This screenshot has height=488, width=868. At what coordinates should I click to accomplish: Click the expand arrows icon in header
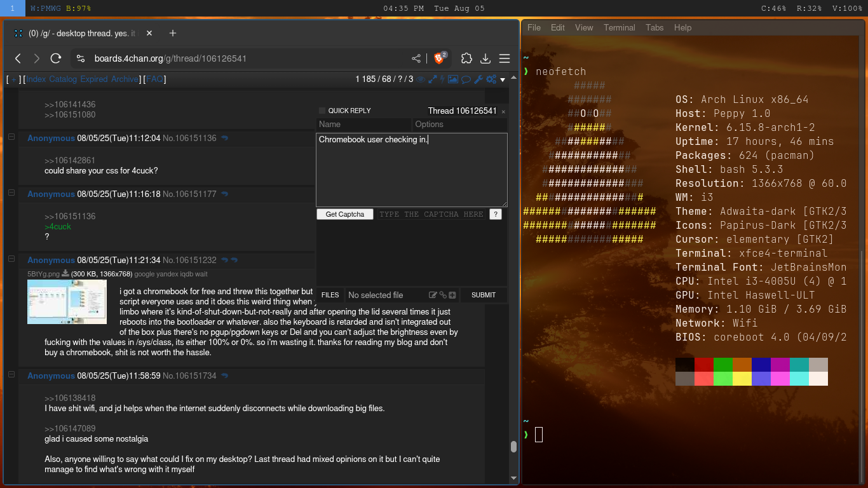(x=432, y=79)
